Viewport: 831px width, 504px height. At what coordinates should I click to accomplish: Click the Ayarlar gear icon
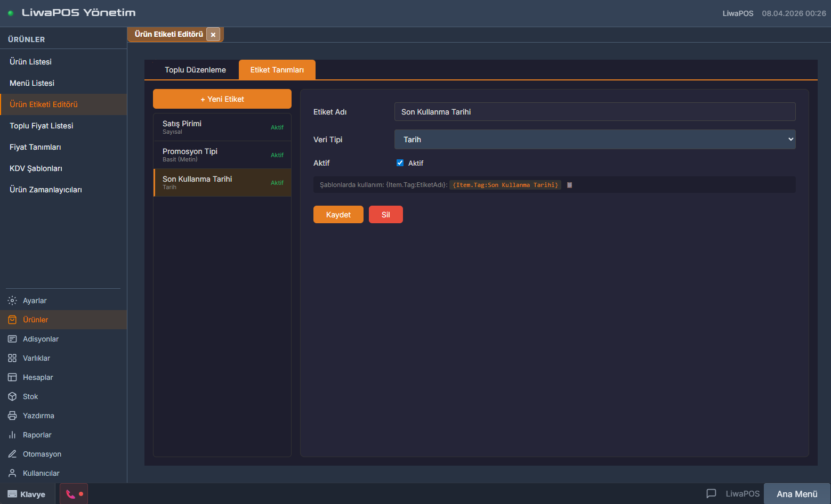click(x=12, y=300)
